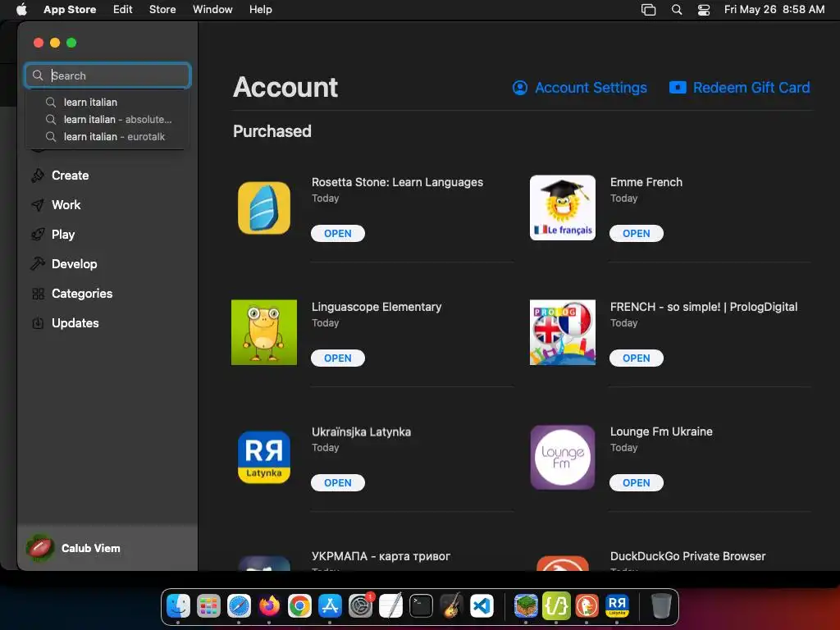This screenshot has height=630, width=840.
Task: Click the Play rocket icon
Action: [38, 234]
